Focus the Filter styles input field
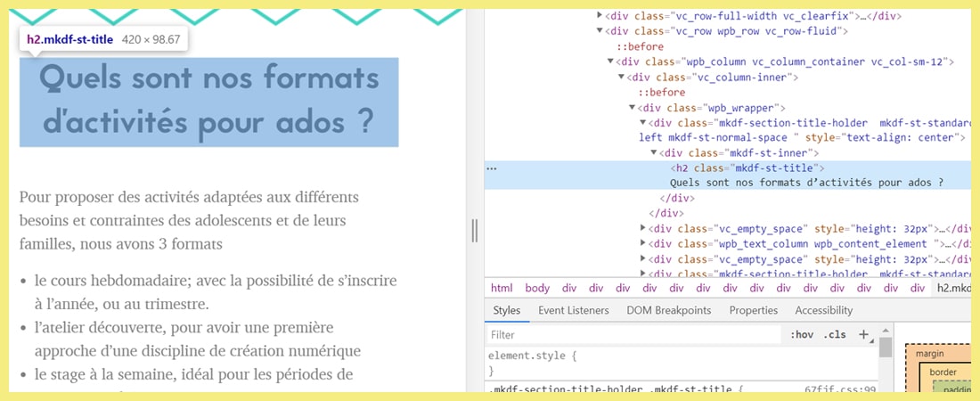980x401 pixels. pyautogui.click(x=633, y=335)
